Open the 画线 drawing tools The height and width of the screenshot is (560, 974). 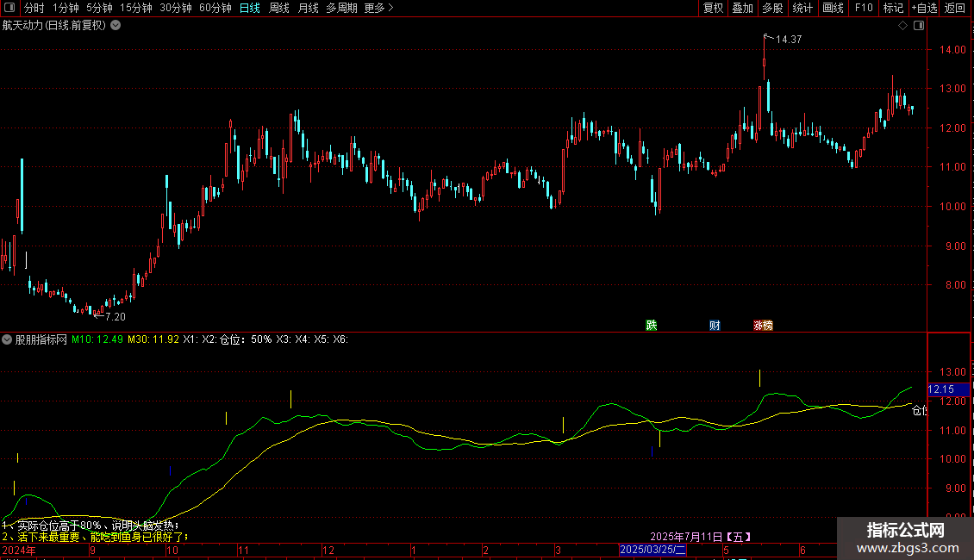point(833,8)
